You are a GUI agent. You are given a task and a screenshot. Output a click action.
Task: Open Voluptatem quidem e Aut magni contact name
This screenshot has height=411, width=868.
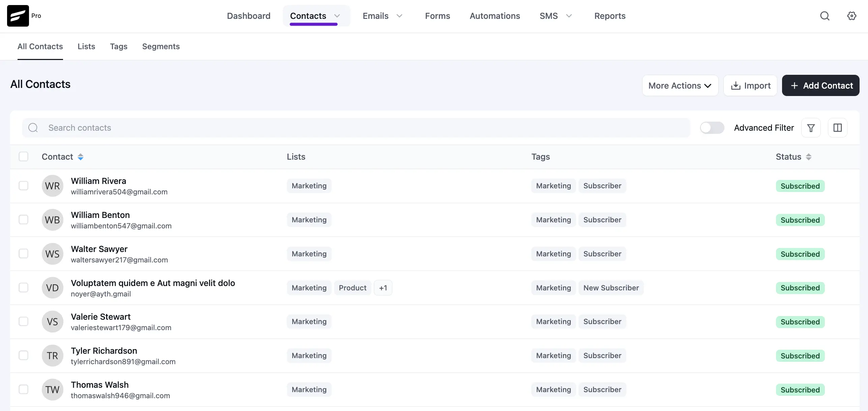(x=153, y=283)
